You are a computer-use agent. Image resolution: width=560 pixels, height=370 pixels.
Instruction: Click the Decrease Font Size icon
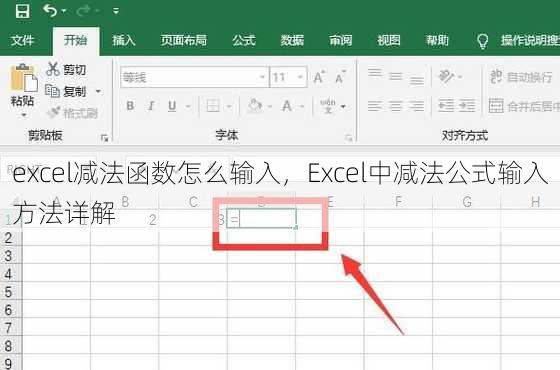(340, 77)
